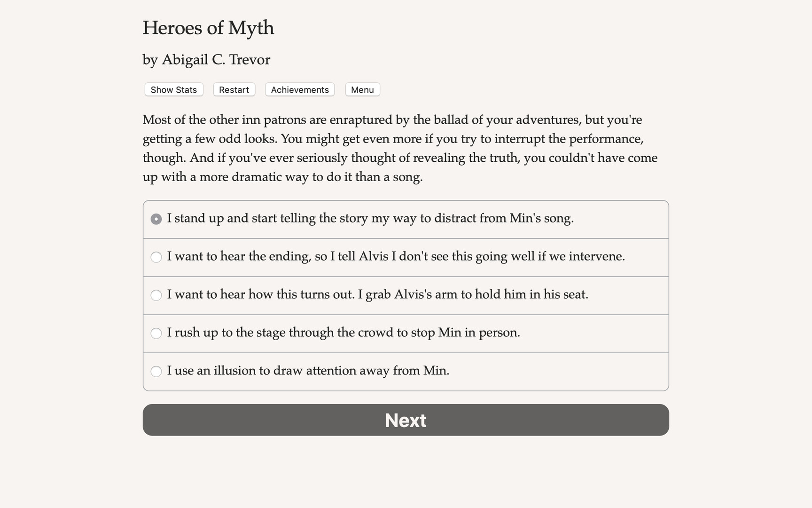Select the empty radio circle beside the illusion choice
812x508 pixels.
click(x=156, y=372)
